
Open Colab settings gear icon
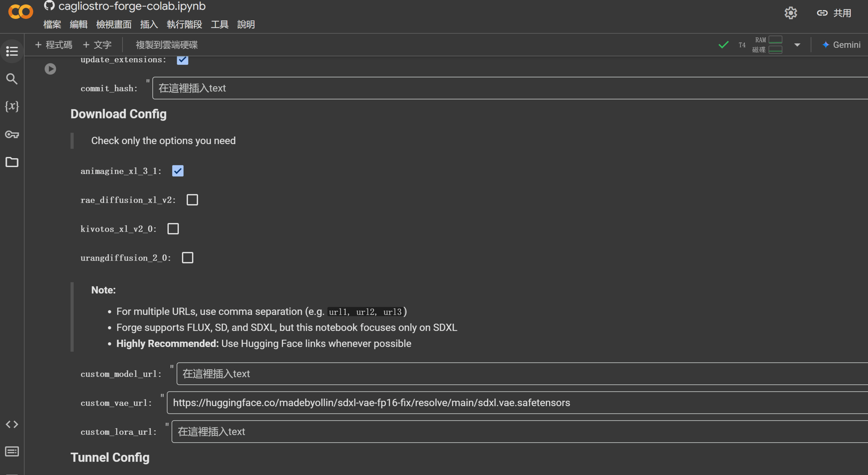coord(791,13)
